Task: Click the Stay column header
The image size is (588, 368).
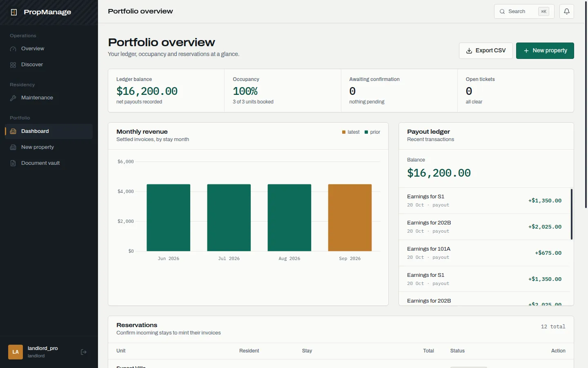Action: pos(307,351)
